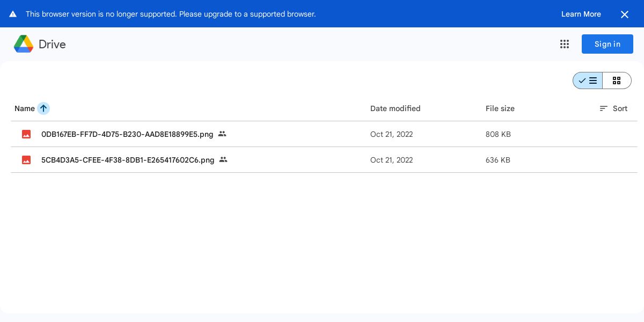Click image icon of 0DB167EB png file

[x=26, y=134]
